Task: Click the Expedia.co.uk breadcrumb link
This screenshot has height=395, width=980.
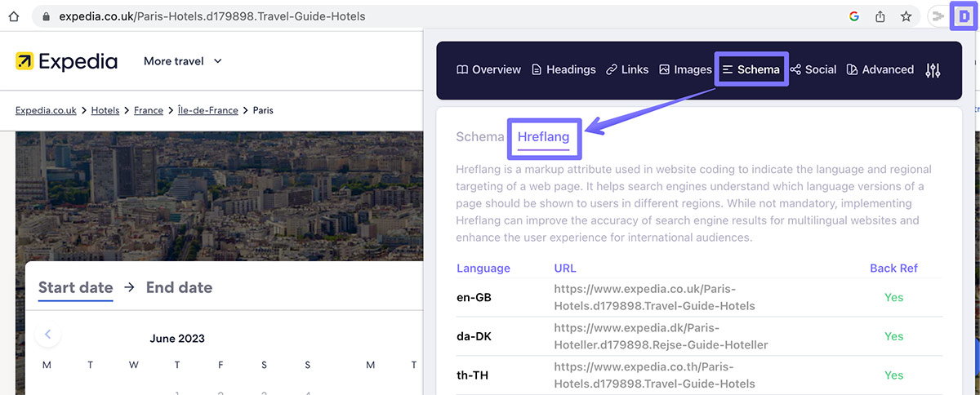Action: click(46, 110)
